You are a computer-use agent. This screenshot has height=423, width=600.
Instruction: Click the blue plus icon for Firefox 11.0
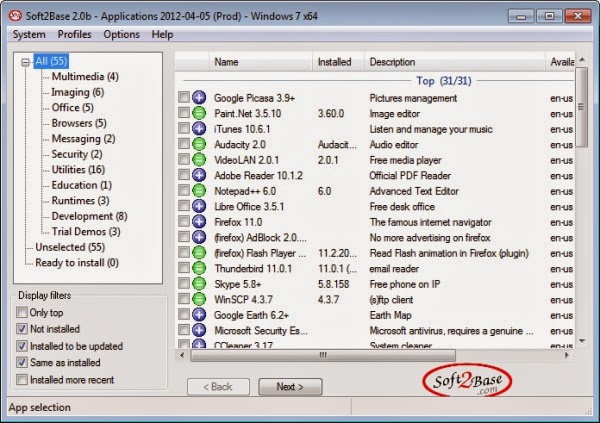point(199,222)
